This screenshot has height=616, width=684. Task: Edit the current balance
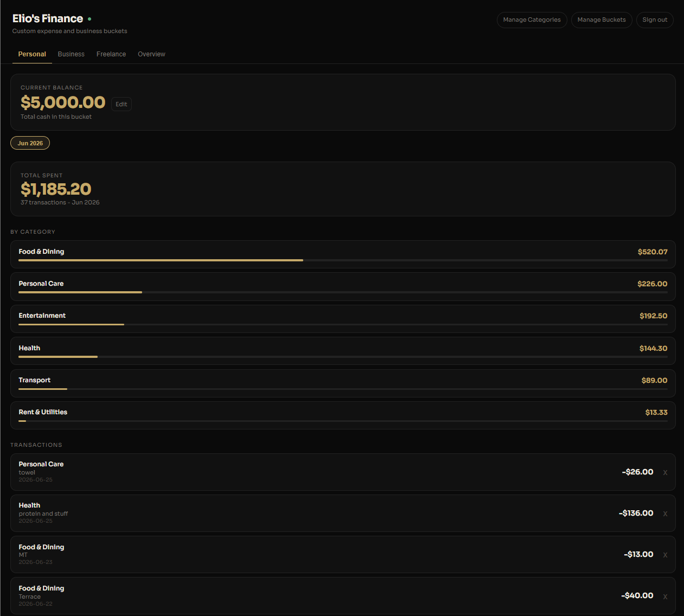pos(122,104)
